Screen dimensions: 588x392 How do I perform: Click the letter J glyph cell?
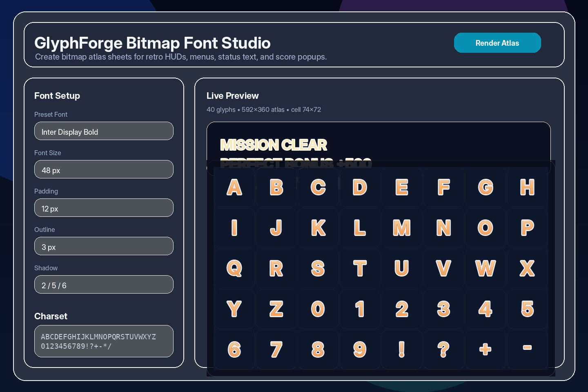(276, 228)
